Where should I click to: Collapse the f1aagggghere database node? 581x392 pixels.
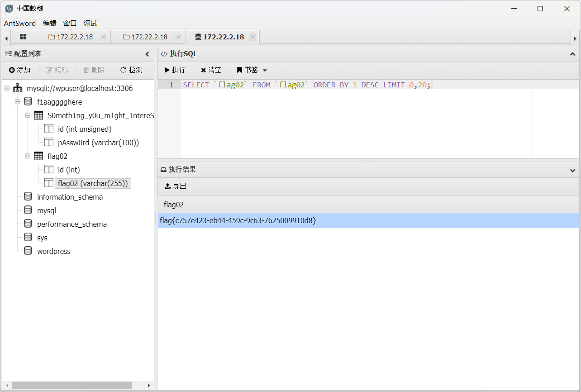[17, 102]
